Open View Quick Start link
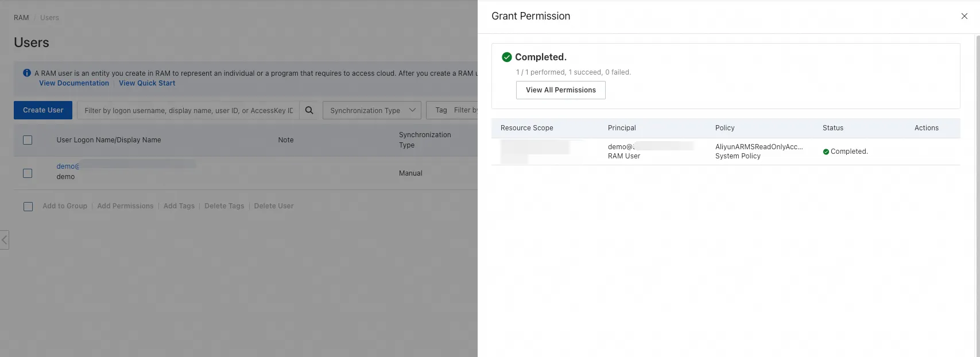980x357 pixels. coord(147,83)
